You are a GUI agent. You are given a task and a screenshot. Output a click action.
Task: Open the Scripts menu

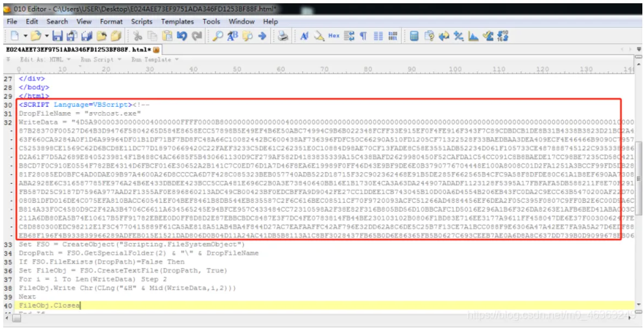click(142, 21)
